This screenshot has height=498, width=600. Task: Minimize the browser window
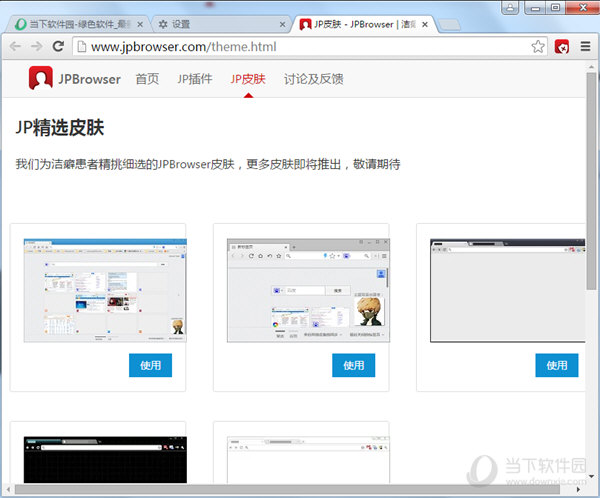point(535,8)
